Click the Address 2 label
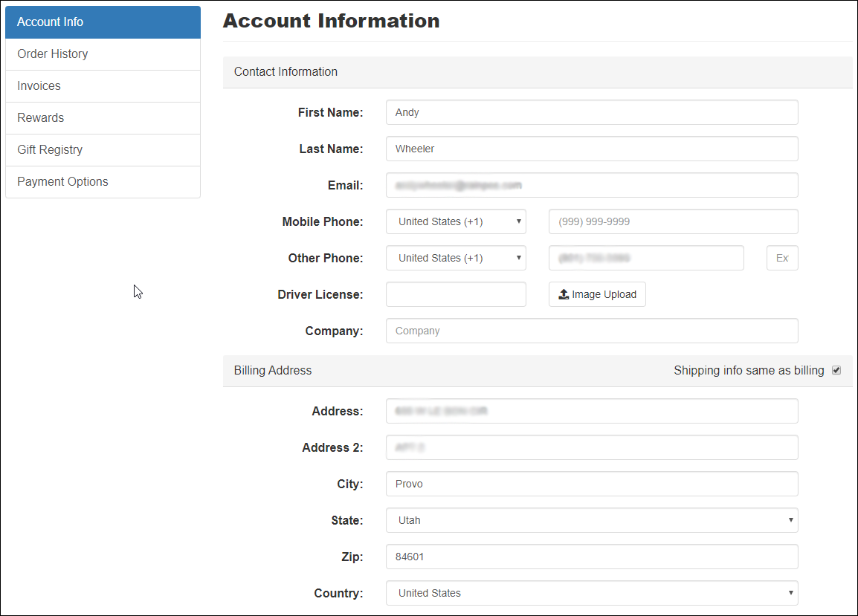Viewport: 858px width, 616px height. [332, 447]
